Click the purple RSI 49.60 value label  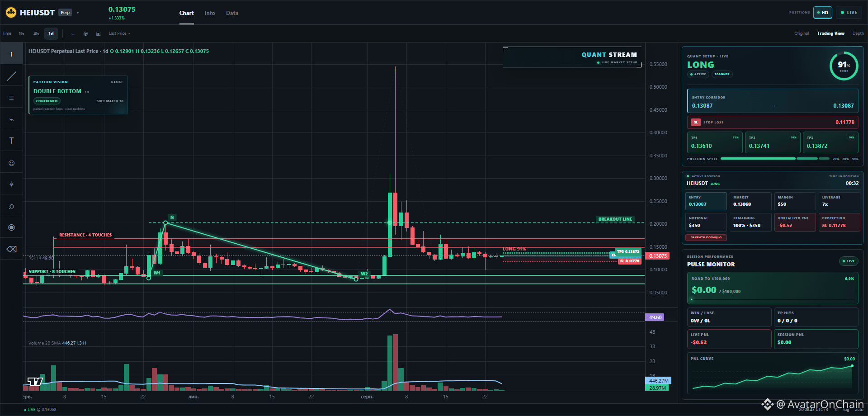(655, 317)
